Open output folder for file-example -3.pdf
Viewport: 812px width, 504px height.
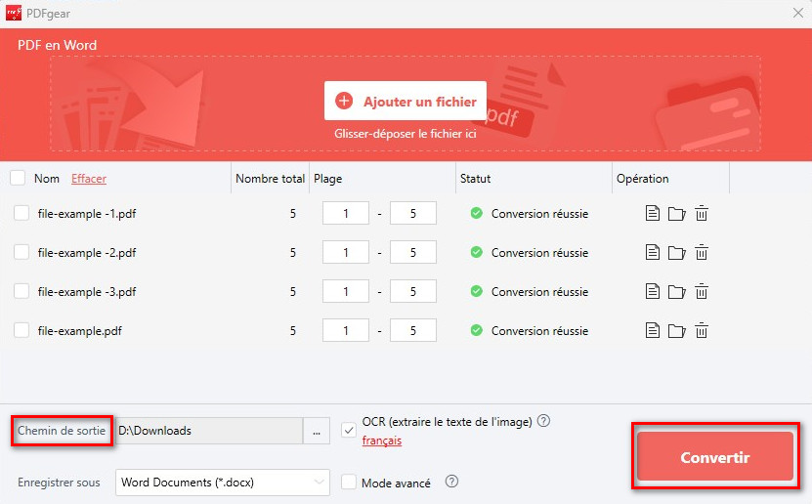676,292
